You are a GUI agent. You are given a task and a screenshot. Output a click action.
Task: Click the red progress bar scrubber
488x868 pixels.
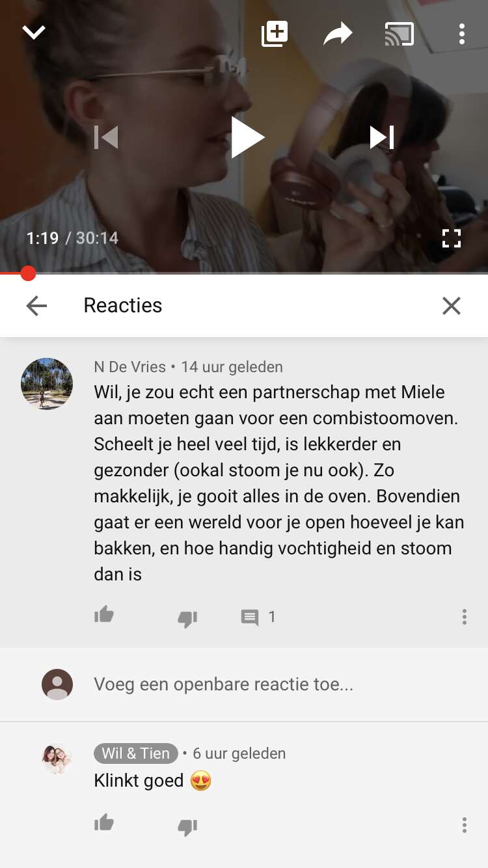(x=28, y=273)
